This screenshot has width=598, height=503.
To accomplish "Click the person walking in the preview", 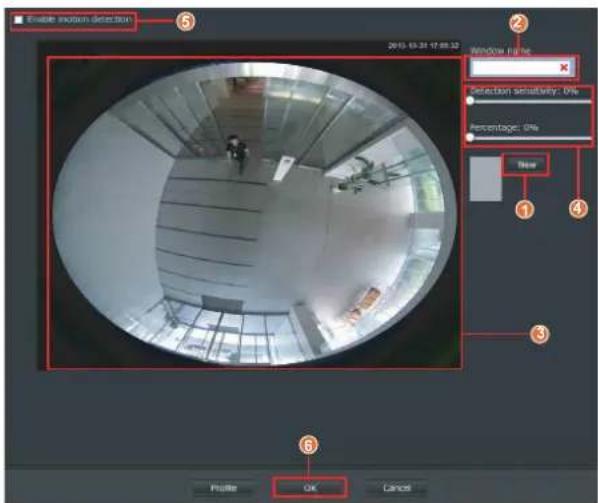I will point(237,154).
